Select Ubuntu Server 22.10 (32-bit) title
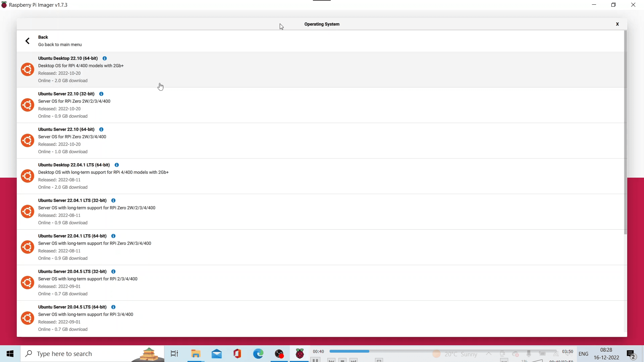Viewport: 644px width, 362px height. click(66, 94)
